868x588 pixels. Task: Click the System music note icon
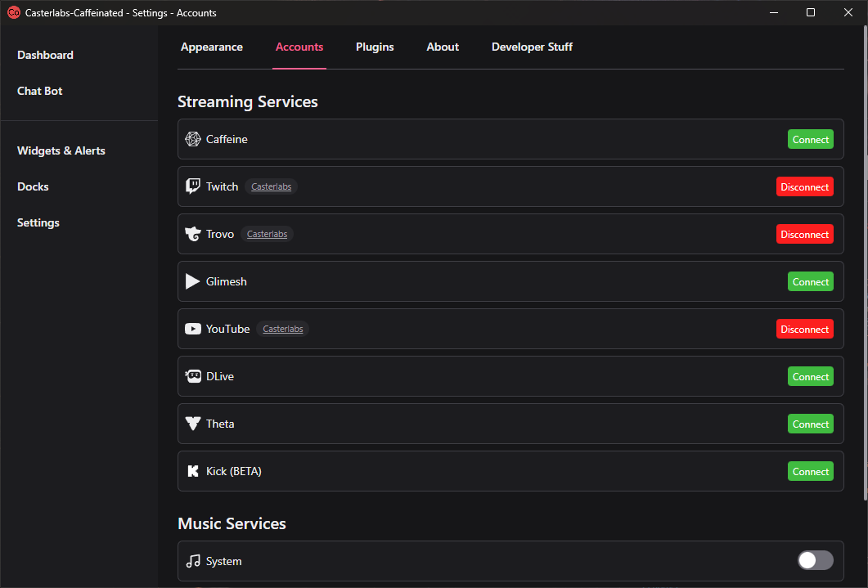click(x=193, y=561)
